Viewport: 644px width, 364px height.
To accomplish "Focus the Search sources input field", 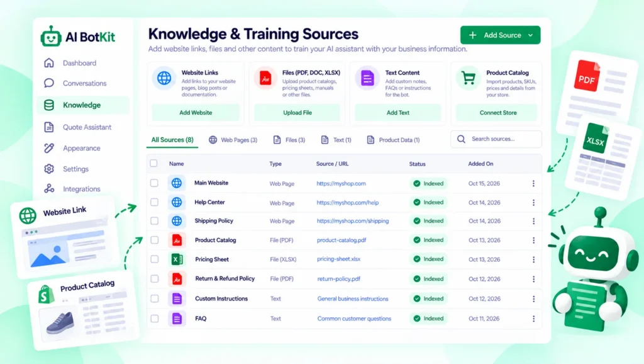I will tap(496, 139).
